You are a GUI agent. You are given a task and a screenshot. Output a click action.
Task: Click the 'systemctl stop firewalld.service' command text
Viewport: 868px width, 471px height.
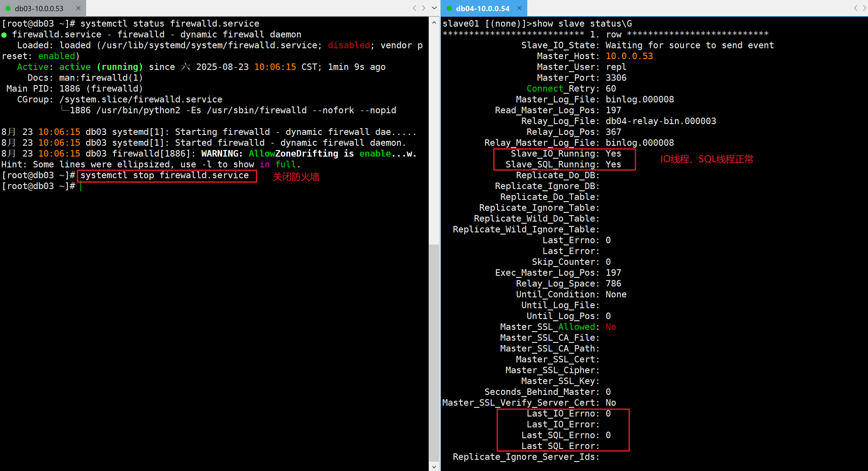tap(164, 175)
